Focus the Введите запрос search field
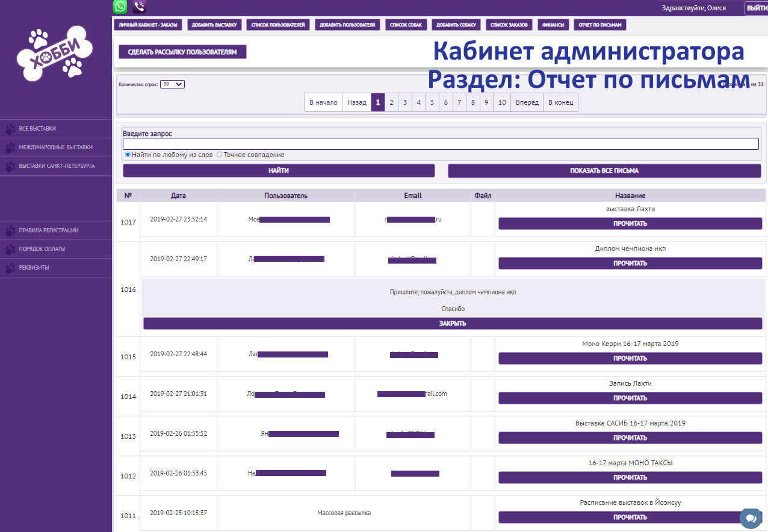This screenshot has width=768, height=532. coord(441,144)
